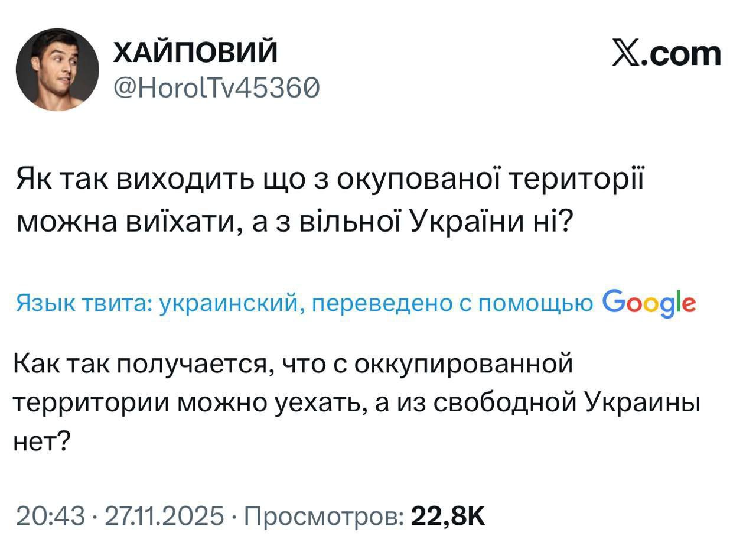Click the Google logo in translation notice

point(649,303)
